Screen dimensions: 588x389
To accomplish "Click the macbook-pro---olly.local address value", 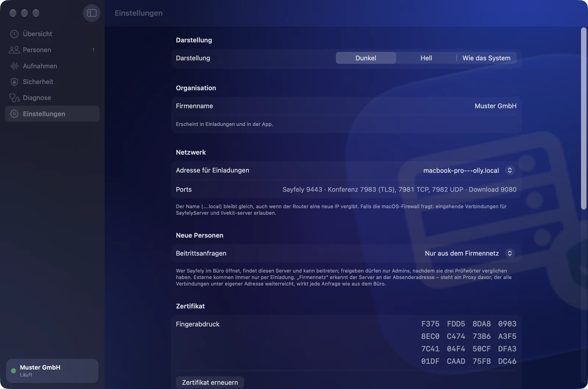I will point(461,170).
